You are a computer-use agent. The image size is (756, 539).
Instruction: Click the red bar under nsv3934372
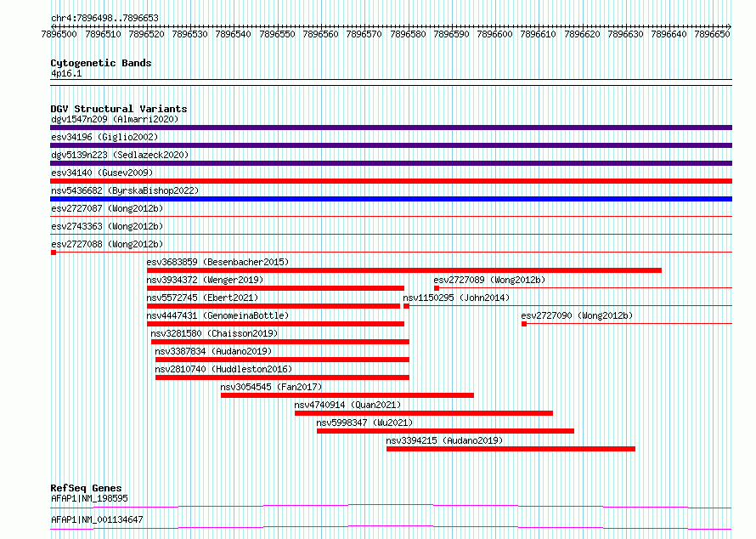tap(275, 288)
